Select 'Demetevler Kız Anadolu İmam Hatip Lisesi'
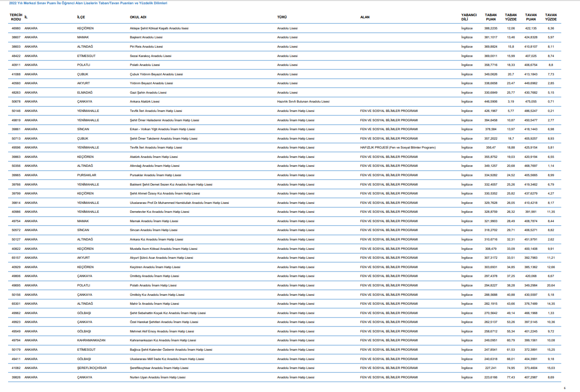The height and width of the screenshot is (392, 580). [x=159, y=212]
